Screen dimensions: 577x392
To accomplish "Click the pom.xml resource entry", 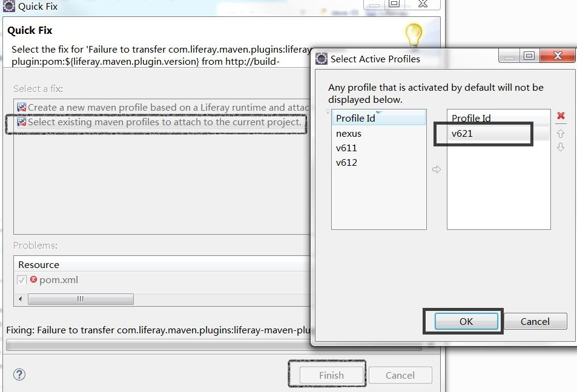I will pos(59,280).
